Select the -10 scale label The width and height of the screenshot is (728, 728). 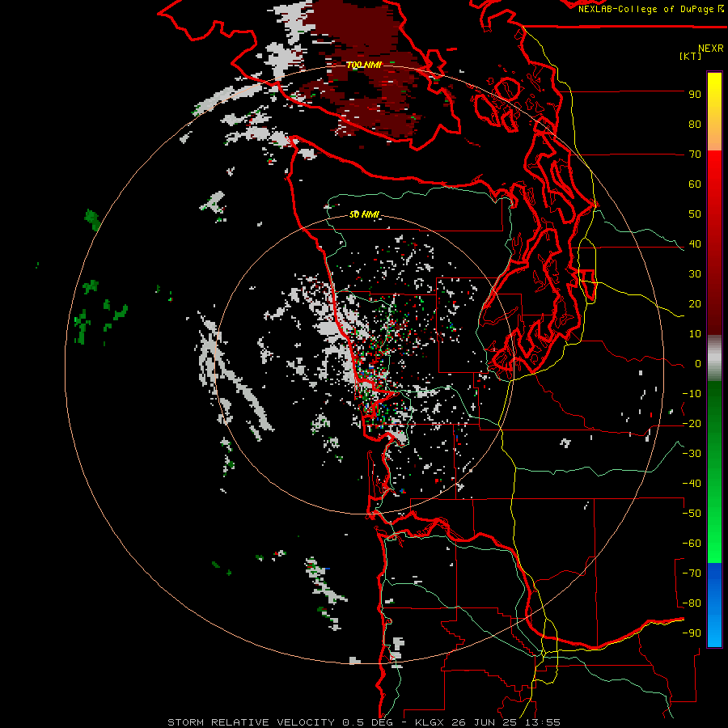point(692,394)
